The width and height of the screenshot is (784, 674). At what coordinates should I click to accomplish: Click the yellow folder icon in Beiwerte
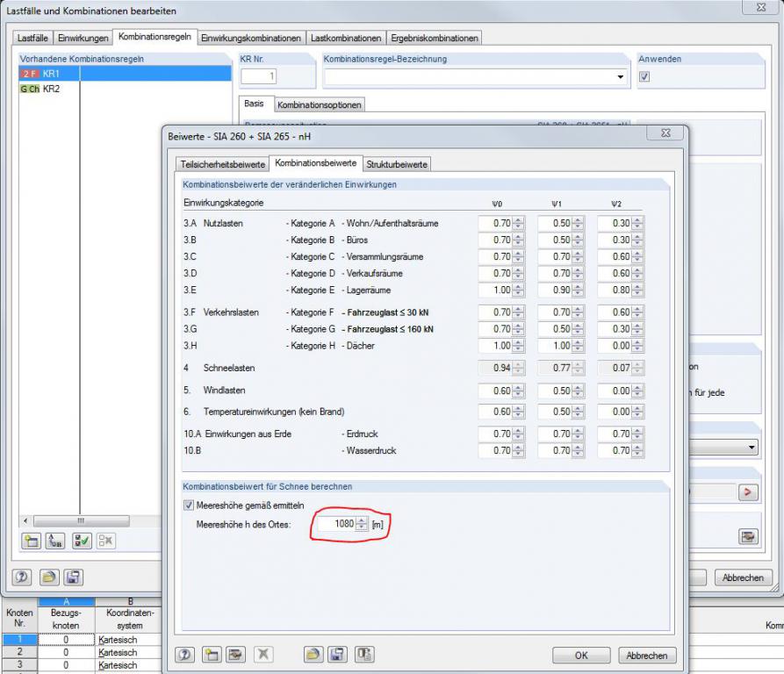pos(313,655)
